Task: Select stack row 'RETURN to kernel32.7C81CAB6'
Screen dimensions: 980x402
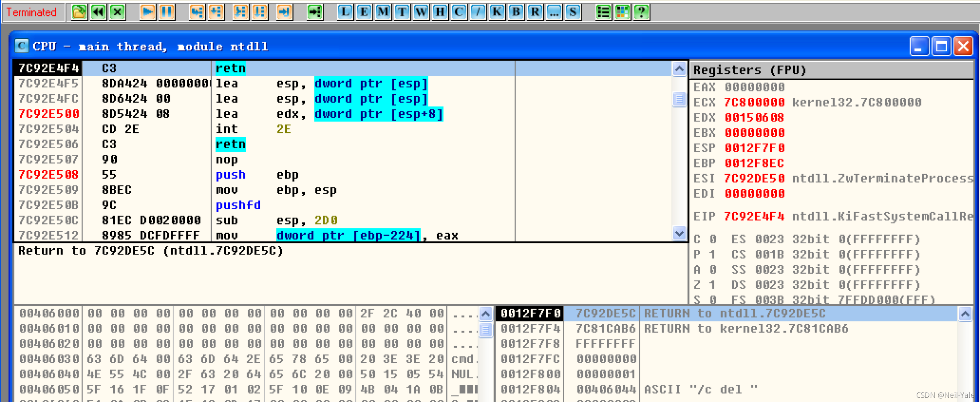Action: [x=727, y=329]
